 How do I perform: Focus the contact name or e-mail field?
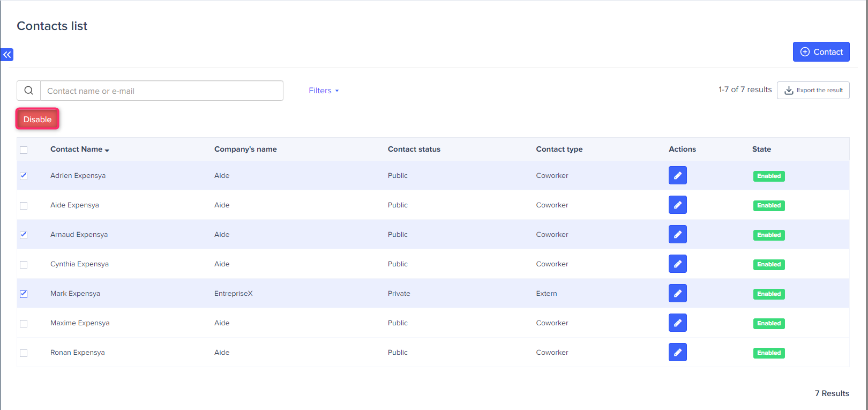point(161,91)
